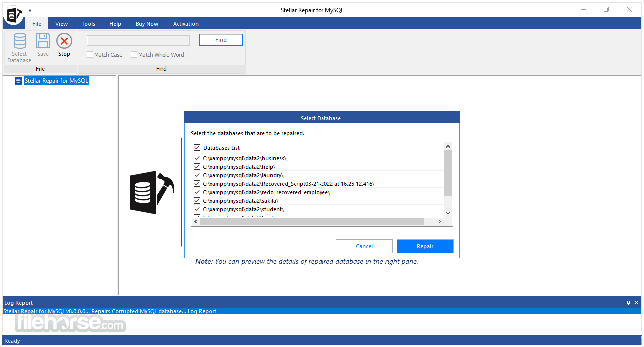
Task: Click the Select Database icon
Action: (x=19, y=41)
